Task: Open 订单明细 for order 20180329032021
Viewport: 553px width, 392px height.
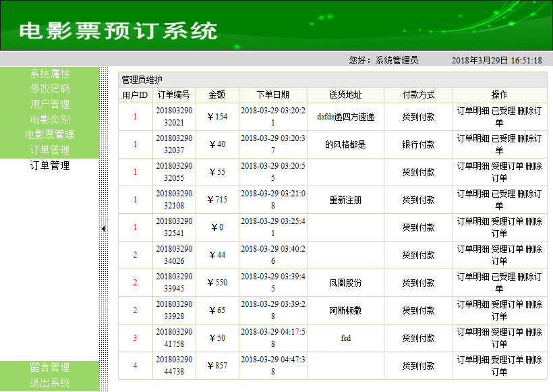Action: [473, 111]
